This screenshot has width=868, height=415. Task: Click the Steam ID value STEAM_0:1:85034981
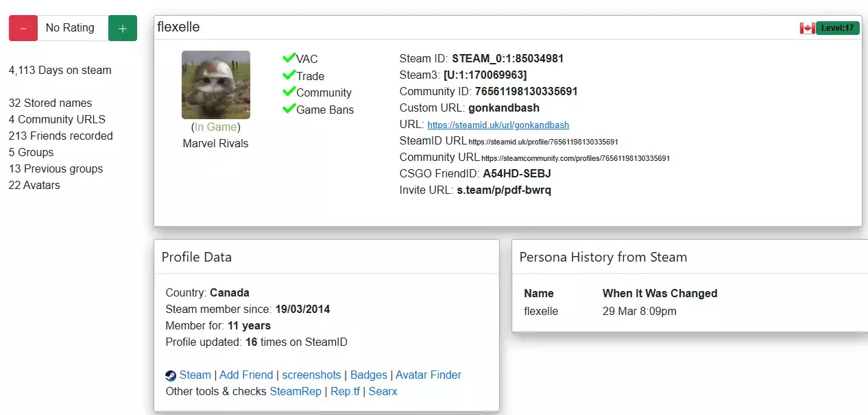[507, 58]
